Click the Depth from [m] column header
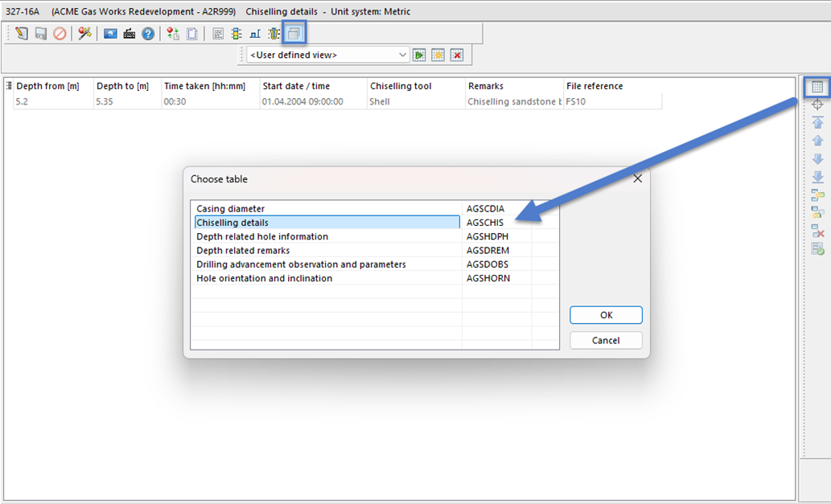The image size is (831, 504). click(x=48, y=86)
